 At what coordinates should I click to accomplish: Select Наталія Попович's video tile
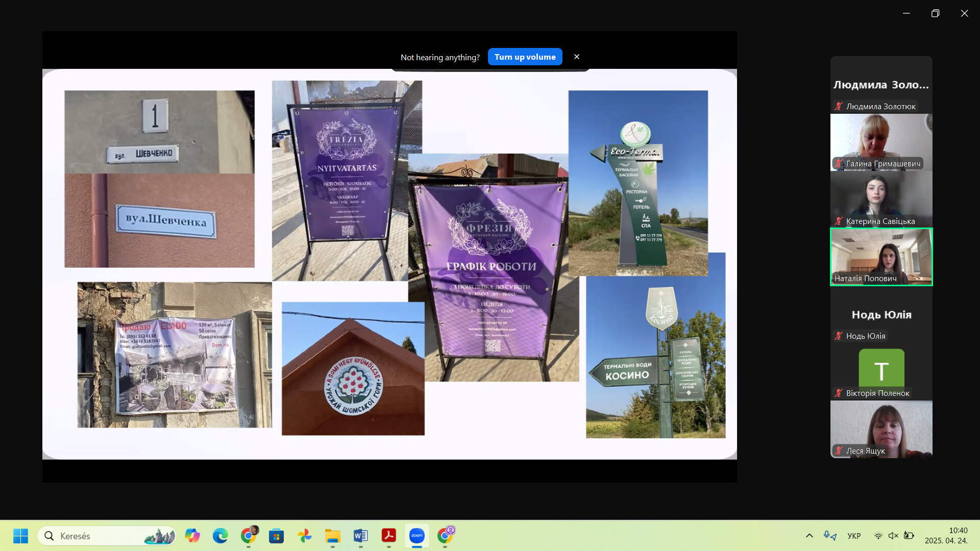881,256
